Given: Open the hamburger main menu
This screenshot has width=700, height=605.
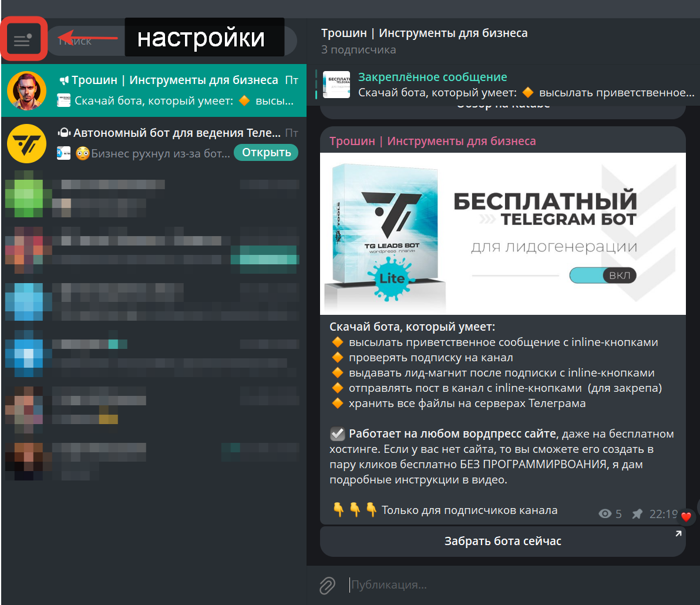Looking at the screenshot, I should point(23,40).
